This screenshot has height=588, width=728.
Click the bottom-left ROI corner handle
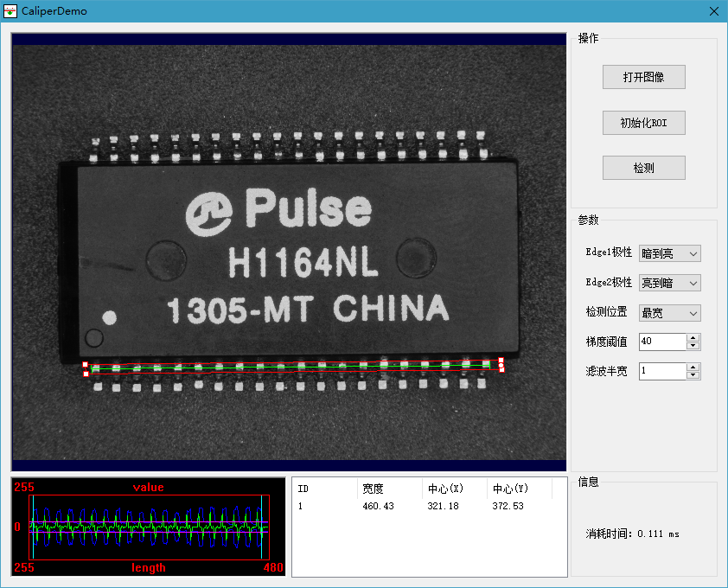point(86,374)
